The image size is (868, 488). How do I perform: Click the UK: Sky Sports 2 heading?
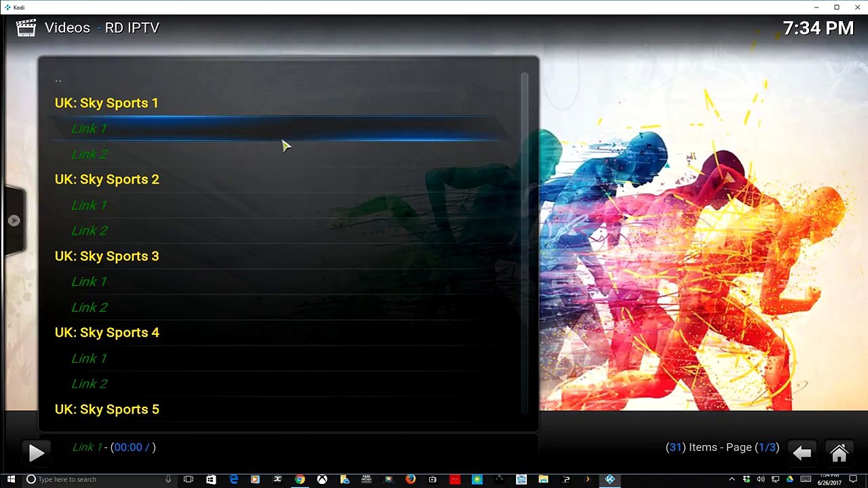point(107,180)
